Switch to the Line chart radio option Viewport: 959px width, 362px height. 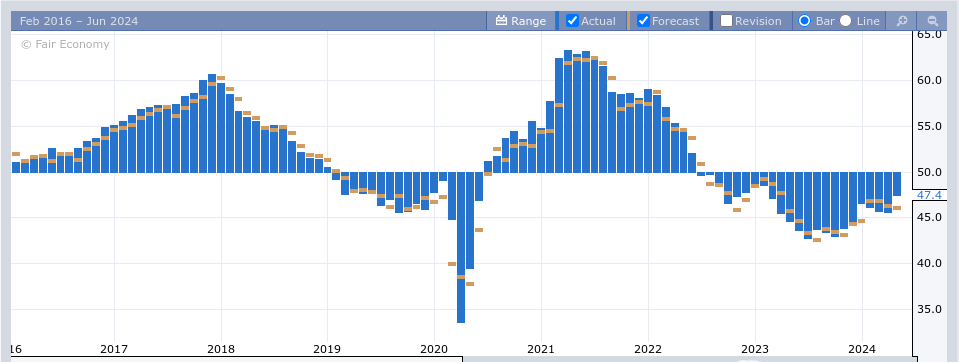[x=845, y=21]
